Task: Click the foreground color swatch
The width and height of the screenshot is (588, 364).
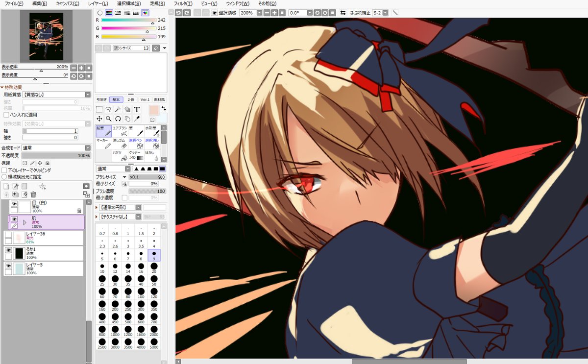Action: pyautogui.click(x=153, y=110)
